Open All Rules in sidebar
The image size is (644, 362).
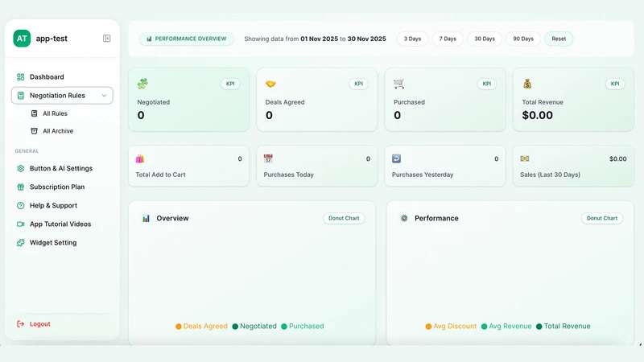(x=55, y=113)
